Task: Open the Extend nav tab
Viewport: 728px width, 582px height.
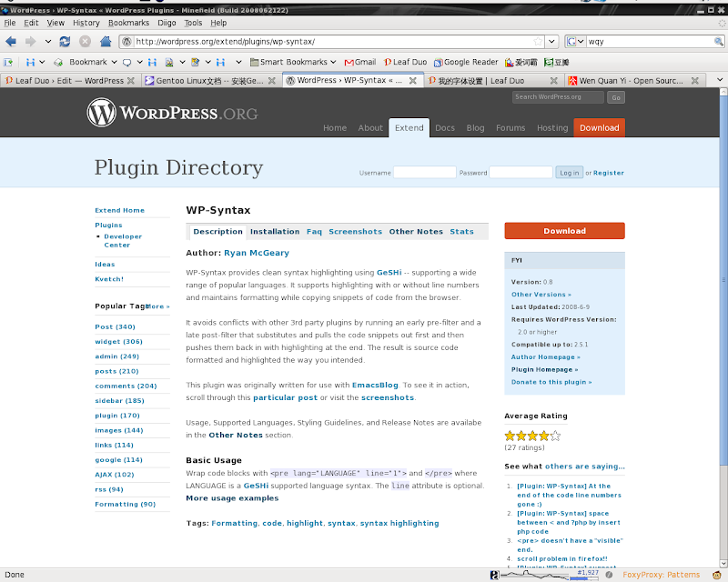Action: 409,127
